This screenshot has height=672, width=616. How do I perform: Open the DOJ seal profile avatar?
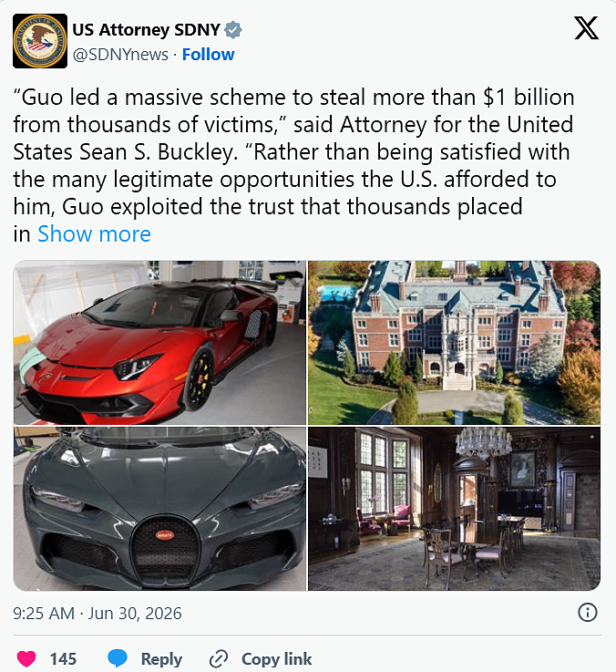point(40,41)
